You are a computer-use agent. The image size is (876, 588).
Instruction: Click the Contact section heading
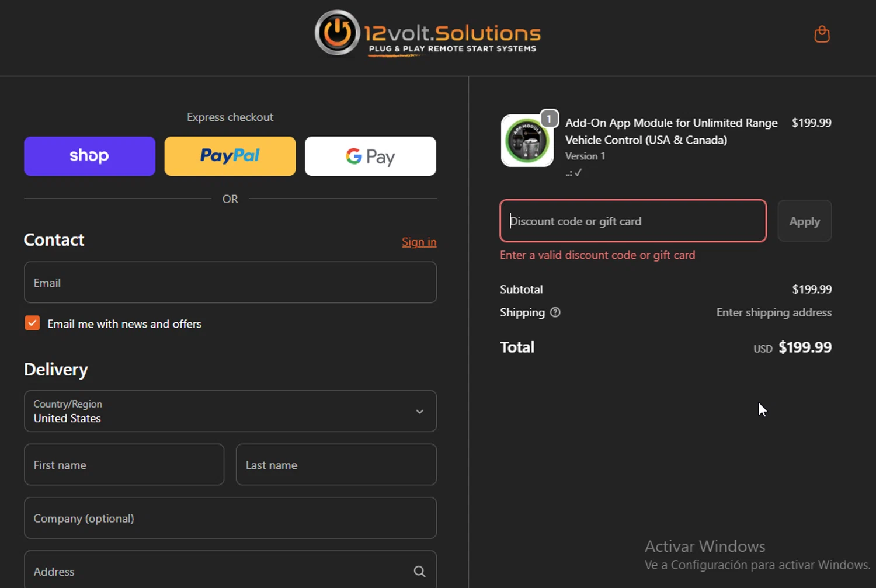[x=54, y=240]
